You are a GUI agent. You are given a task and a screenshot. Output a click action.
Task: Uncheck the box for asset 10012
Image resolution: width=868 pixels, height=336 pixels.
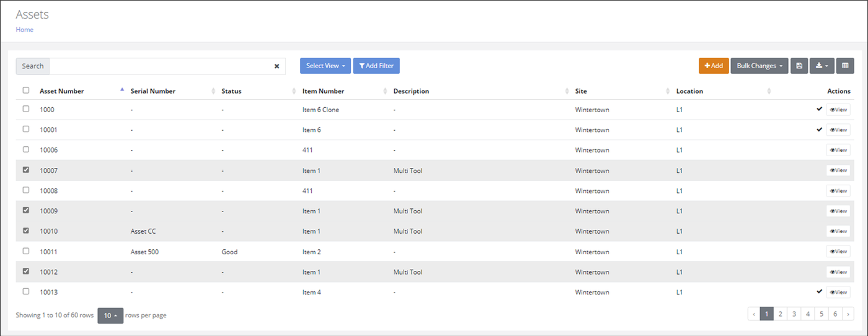tap(26, 271)
